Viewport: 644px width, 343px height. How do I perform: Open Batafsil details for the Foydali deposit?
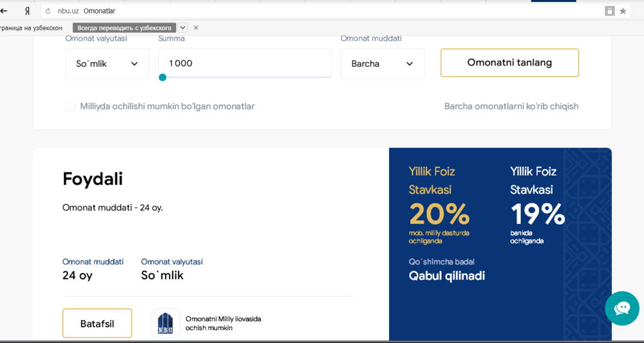pyautogui.click(x=97, y=323)
